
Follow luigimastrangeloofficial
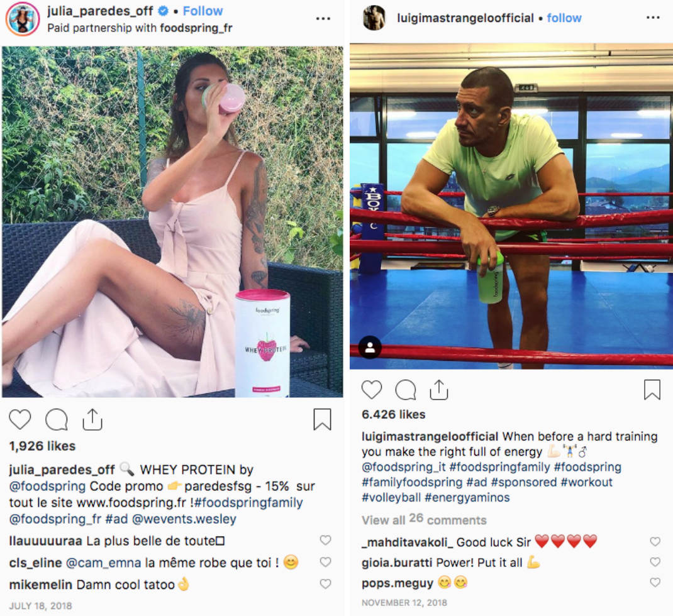pos(564,18)
